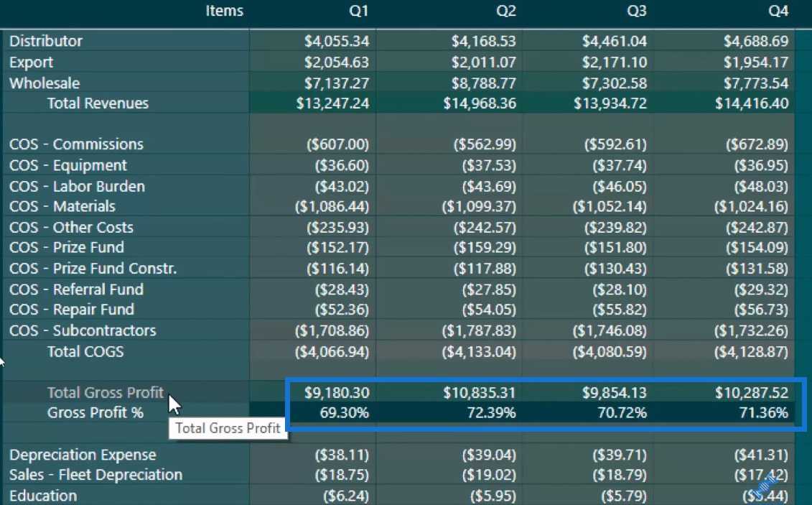Click Equipment Q3 value ($37.74)

coord(620,165)
